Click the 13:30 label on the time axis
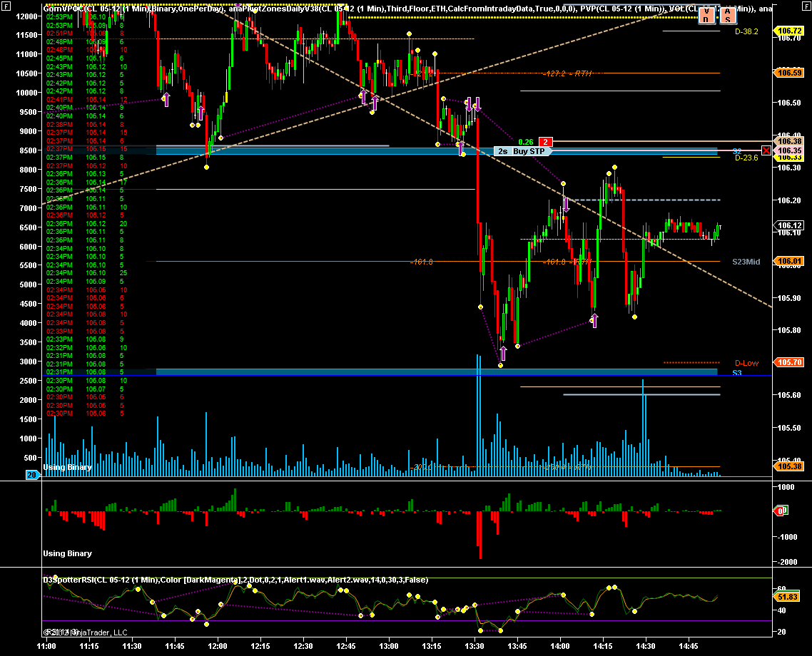The width and height of the screenshot is (812, 656). point(474,646)
